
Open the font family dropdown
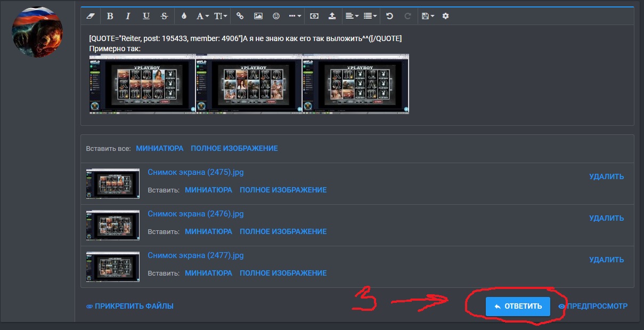[x=202, y=16]
